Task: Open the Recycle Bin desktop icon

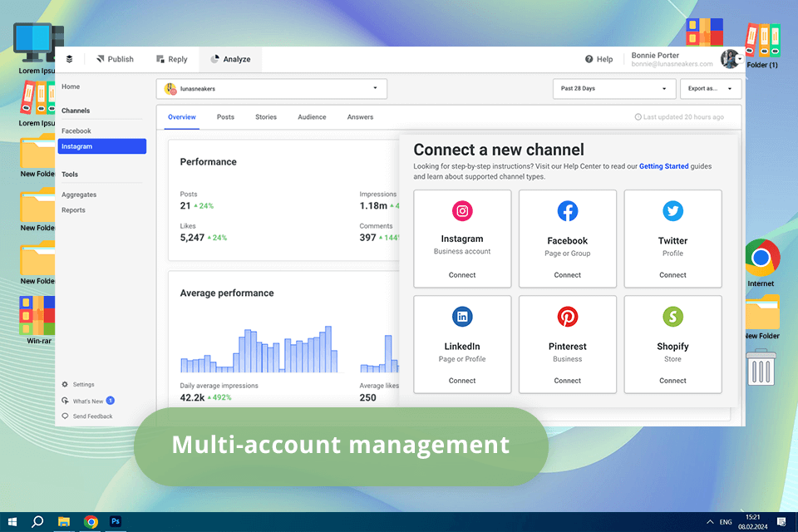Action: pyautogui.click(x=761, y=367)
